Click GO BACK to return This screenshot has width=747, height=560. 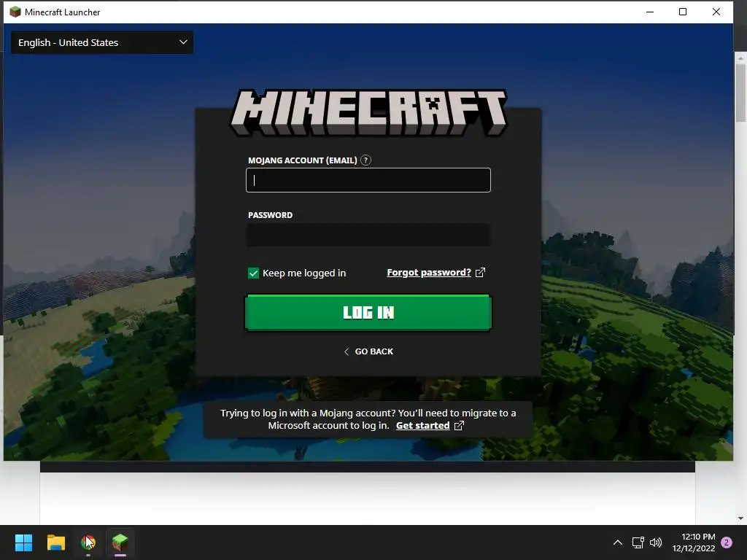click(368, 351)
